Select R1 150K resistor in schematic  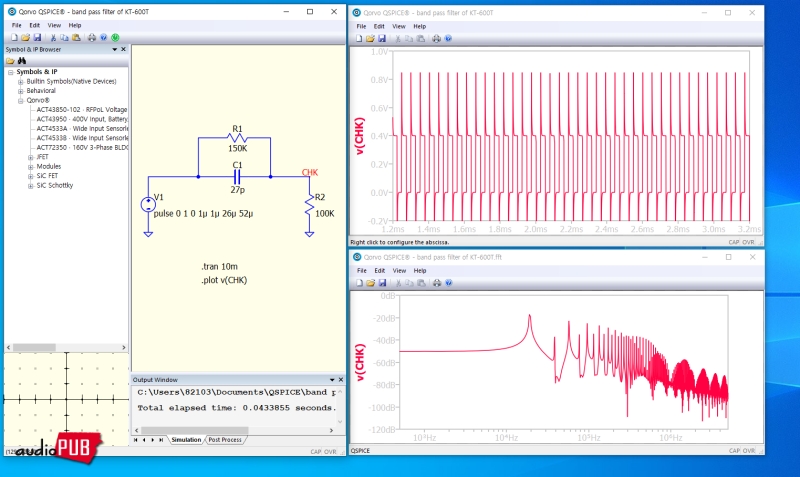[x=237, y=138]
